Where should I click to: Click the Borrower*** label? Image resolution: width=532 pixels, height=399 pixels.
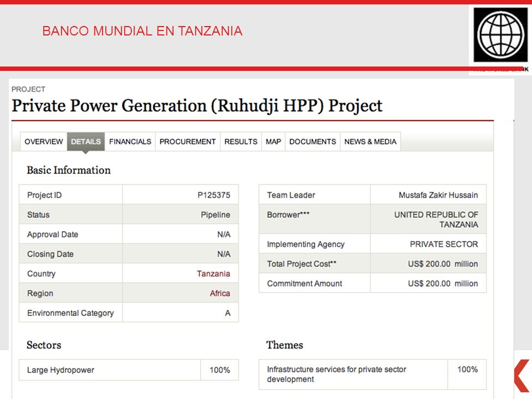coord(288,215)
